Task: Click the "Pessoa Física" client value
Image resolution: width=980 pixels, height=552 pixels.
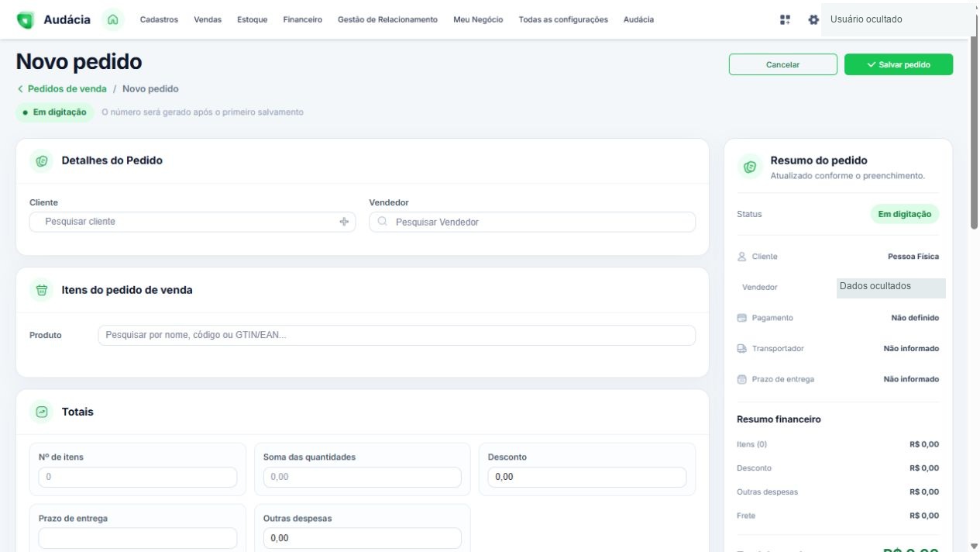Action: tap(913, 257)
